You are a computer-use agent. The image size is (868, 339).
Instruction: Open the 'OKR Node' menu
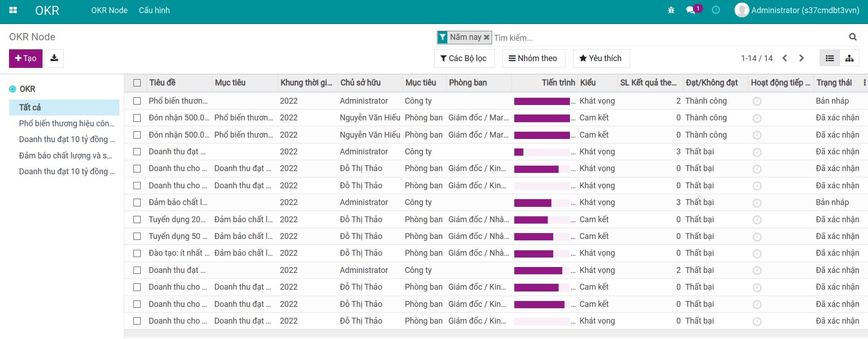point(109,10)
